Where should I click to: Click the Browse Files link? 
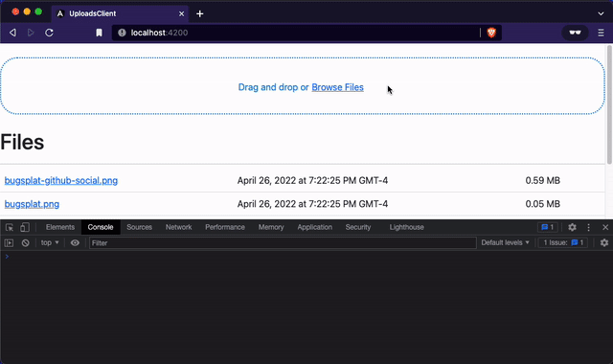(x=337, y=87)
